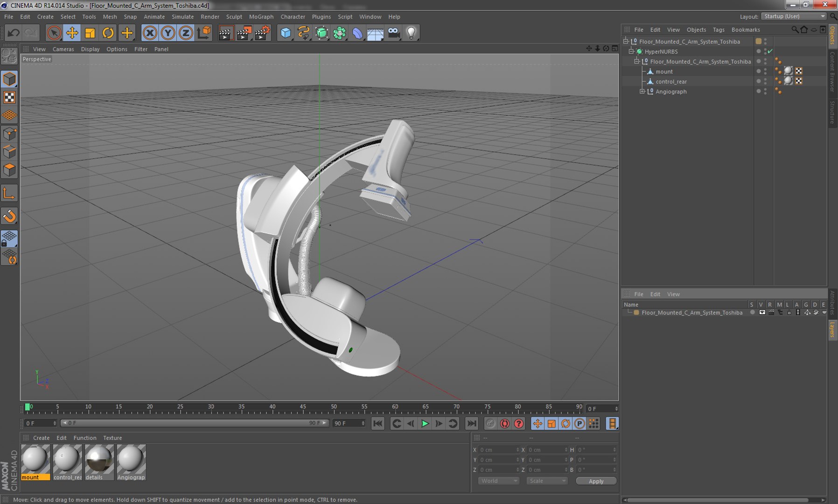Open World coordinate dropdown
The image size is (838, 504).
coord(498,481)
